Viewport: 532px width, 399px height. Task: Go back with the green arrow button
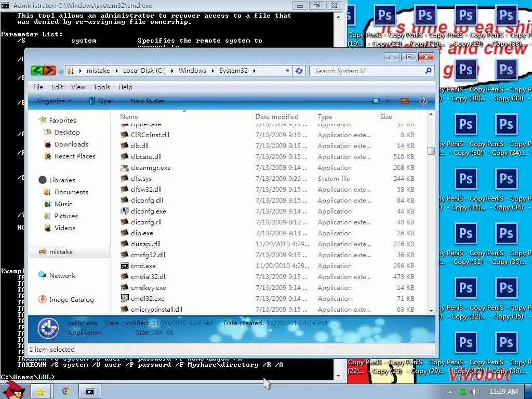(x=37, y=71)
